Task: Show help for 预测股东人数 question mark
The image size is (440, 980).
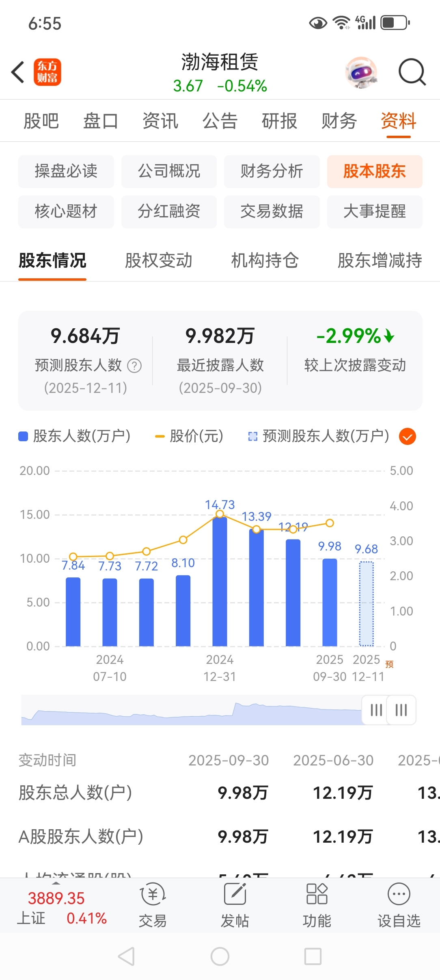Action: coord(134,366)
